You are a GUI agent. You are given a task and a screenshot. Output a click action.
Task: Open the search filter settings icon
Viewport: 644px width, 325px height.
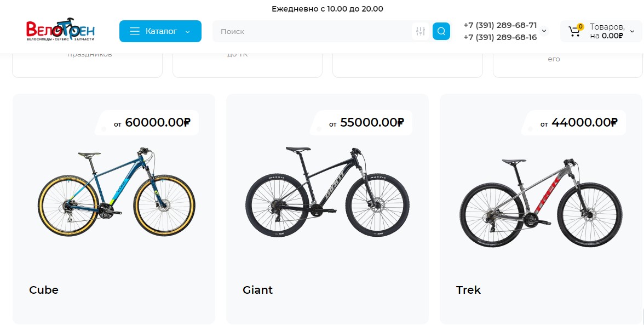tap(421, 31)
